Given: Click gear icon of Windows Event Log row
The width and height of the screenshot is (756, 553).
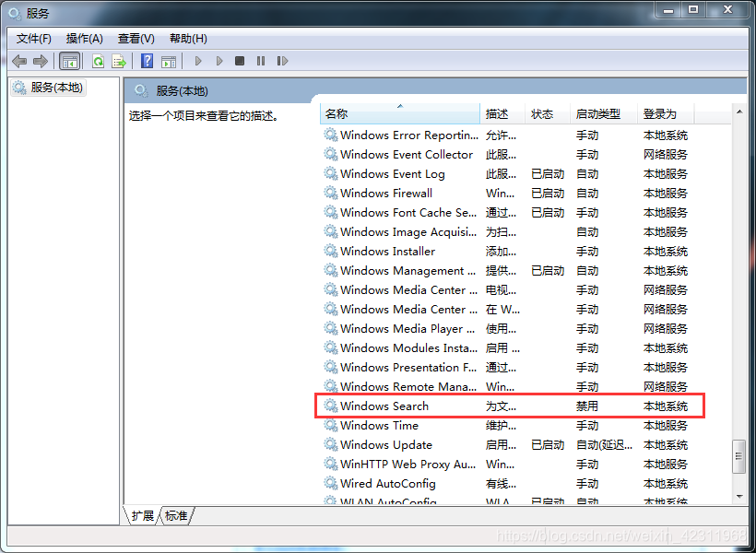Looking at the screenshot, I should click(x=330, y=173).
